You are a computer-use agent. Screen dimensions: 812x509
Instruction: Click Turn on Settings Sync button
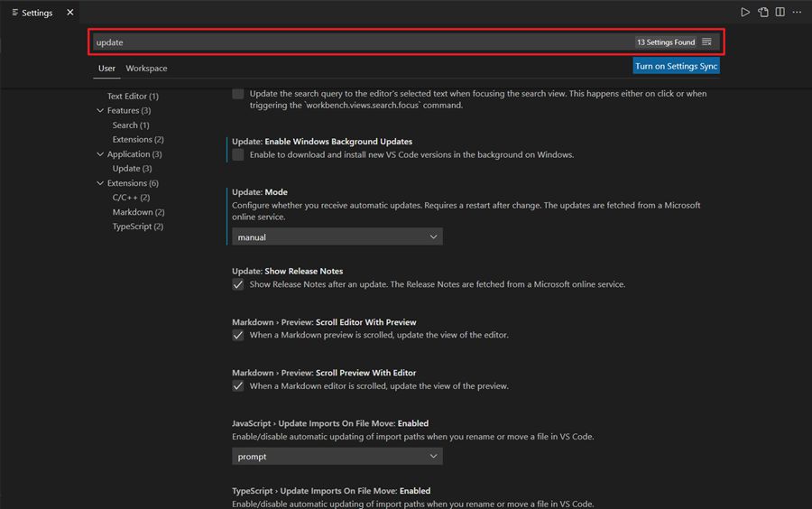[676, 66]
